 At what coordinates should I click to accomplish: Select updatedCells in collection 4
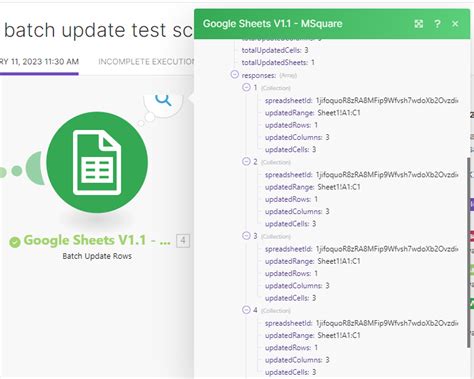tap(290, 372)
